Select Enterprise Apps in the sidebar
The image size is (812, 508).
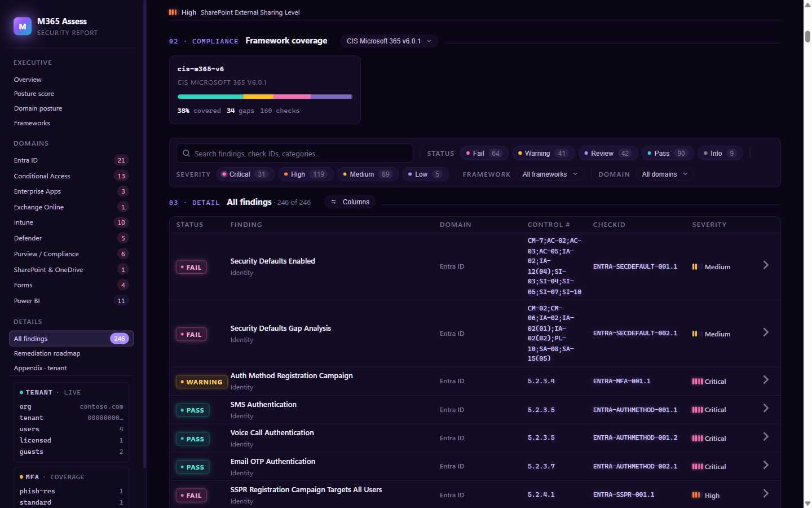[x=71, y=191]
